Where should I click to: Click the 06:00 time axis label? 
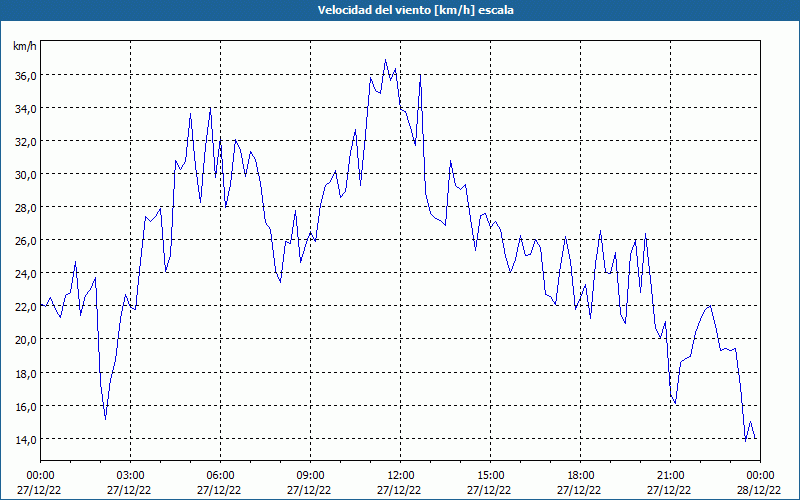220,476
